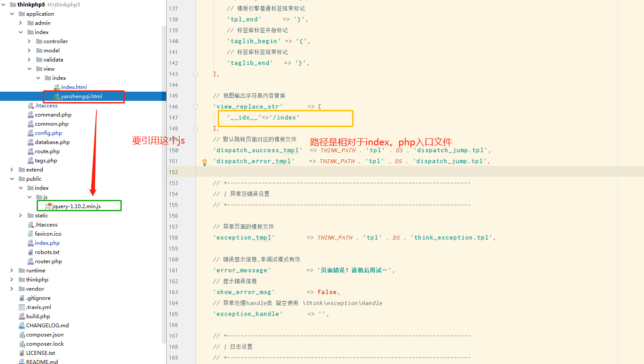Collapse the js folder under public/index

pyautogui.click(x=29, y=197)
